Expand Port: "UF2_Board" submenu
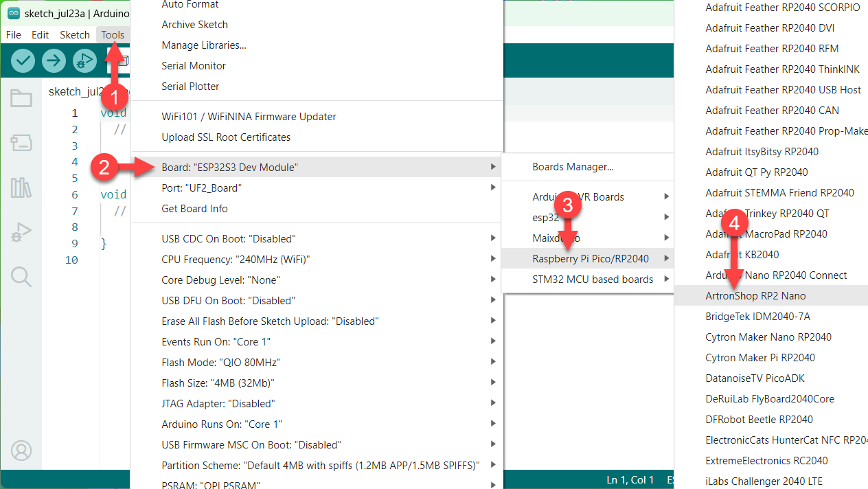 [x=317, y=188]
